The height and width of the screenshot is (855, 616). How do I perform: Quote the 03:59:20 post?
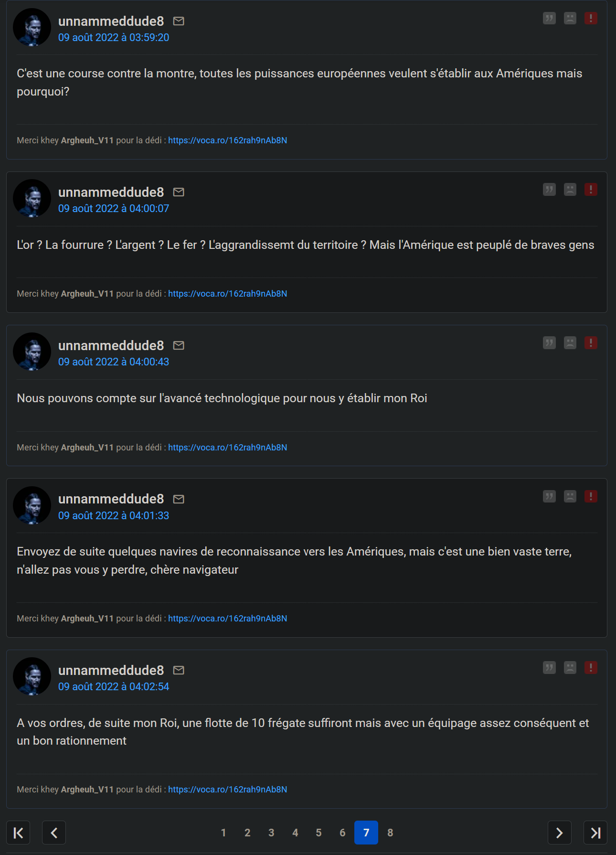click(549, 19)
